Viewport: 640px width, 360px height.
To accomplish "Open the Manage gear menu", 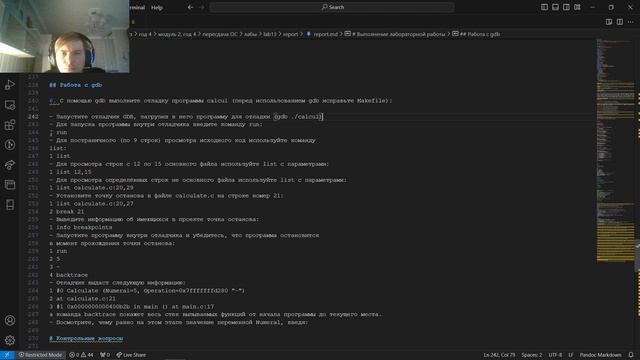I will point(10,340).
